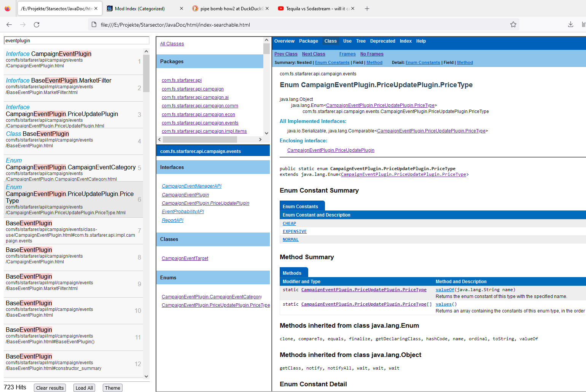Click the down arrow of the Packages list scrollbar
Viewport: 586px width, 392px height.
(x=266, y=133)
